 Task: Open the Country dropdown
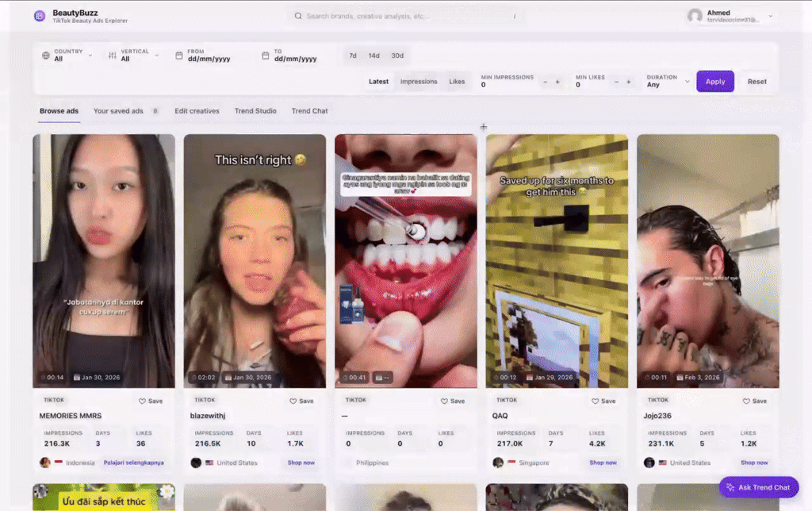pyautogui.click(x=67, y=56)
